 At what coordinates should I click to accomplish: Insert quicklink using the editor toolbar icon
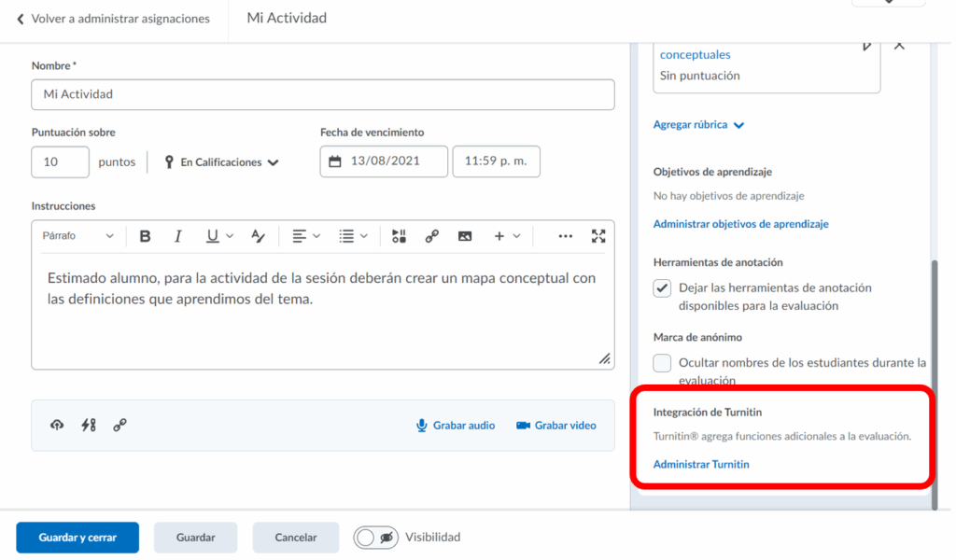(431, 236)
